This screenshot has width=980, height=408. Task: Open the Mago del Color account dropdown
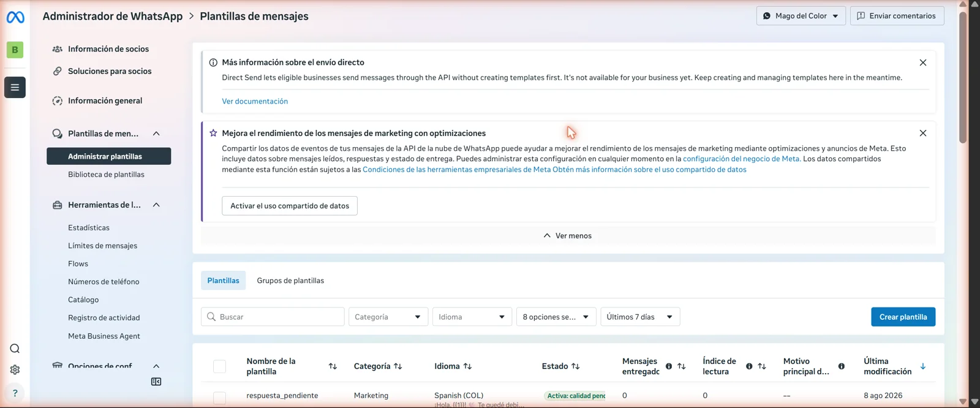point(801,16)
